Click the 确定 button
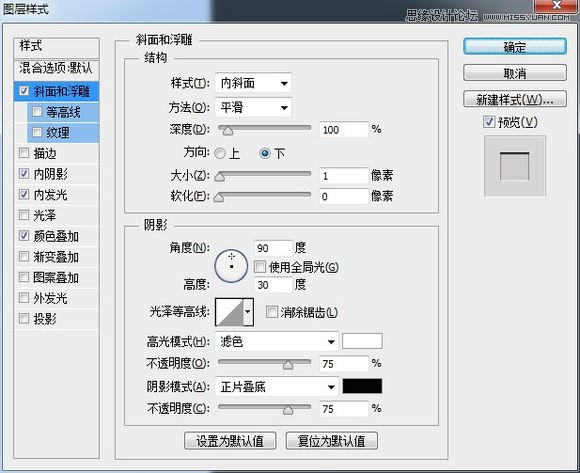 (x=515, y=47)
